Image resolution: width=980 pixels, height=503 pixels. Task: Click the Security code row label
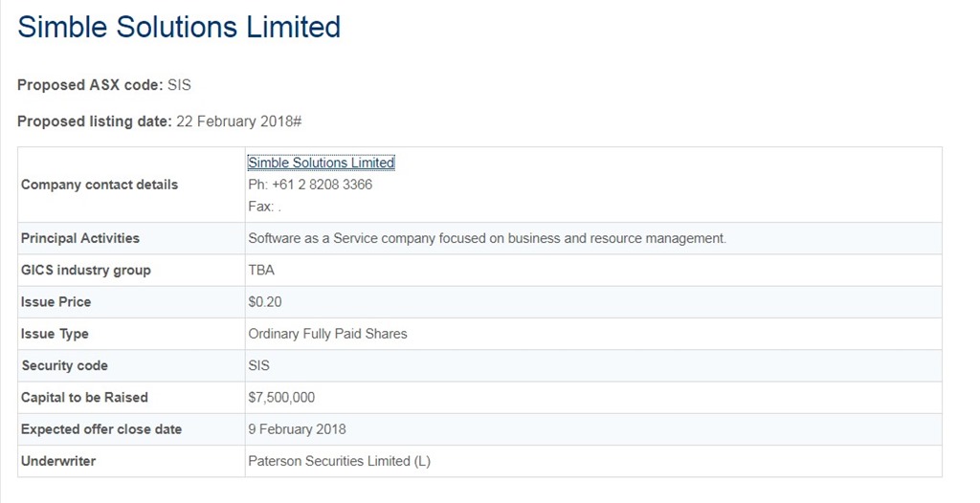[64, 366]
